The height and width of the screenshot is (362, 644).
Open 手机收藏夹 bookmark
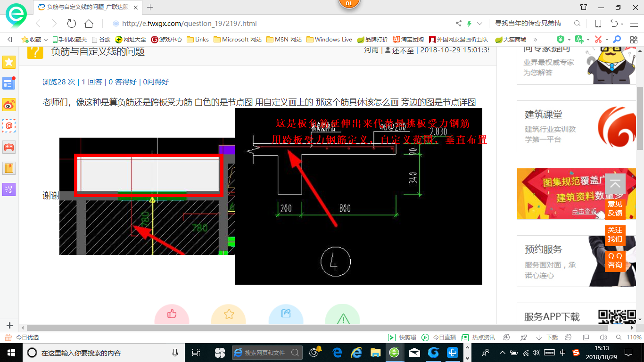pos(69,40)
